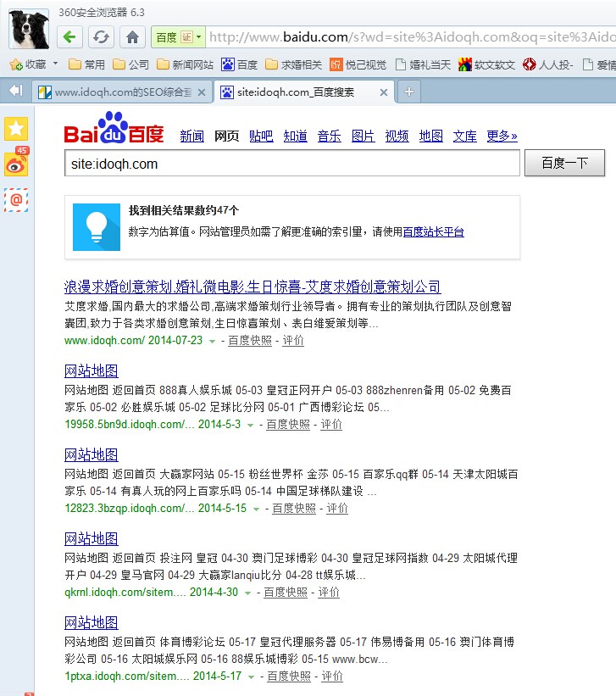Open 百度快照 for the 2014-4-30 result

(x=286, y=592)
